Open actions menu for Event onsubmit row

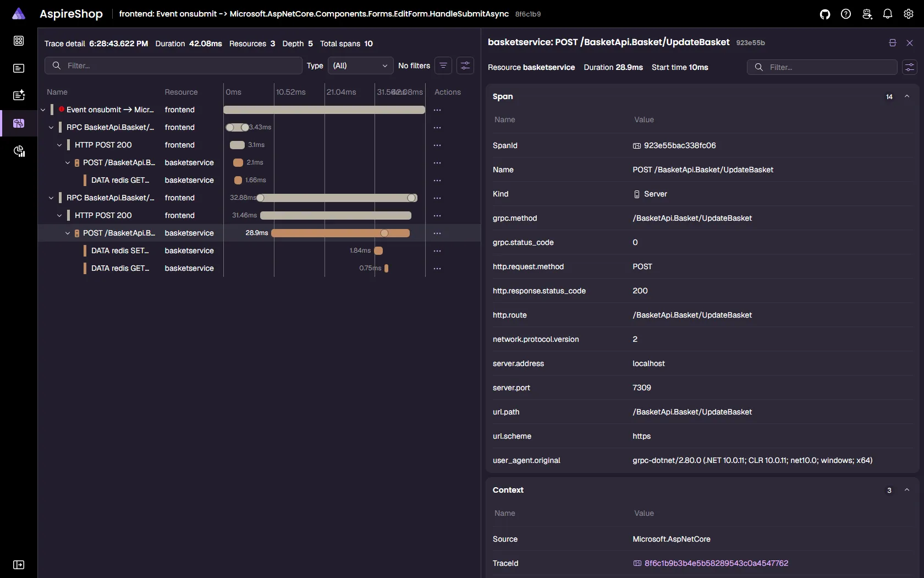(x=437, y=110)
